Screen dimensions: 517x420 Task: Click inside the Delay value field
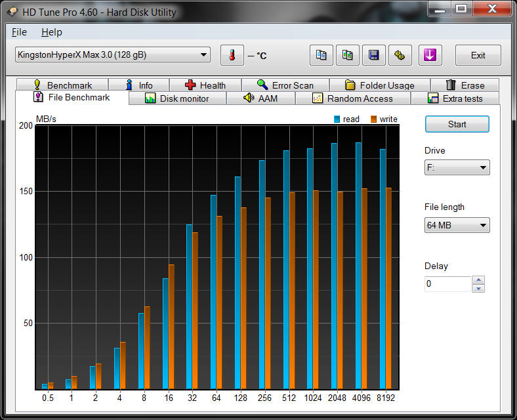(x=447, y=284)
